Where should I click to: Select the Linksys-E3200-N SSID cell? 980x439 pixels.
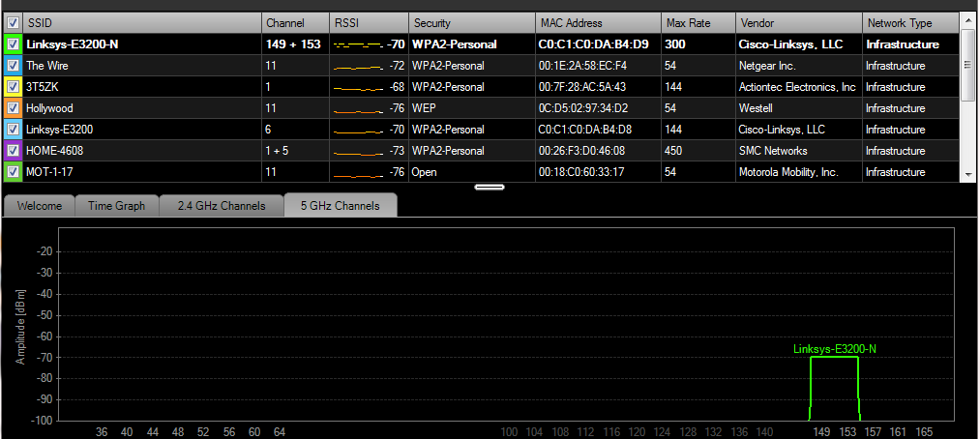point(142,44)
